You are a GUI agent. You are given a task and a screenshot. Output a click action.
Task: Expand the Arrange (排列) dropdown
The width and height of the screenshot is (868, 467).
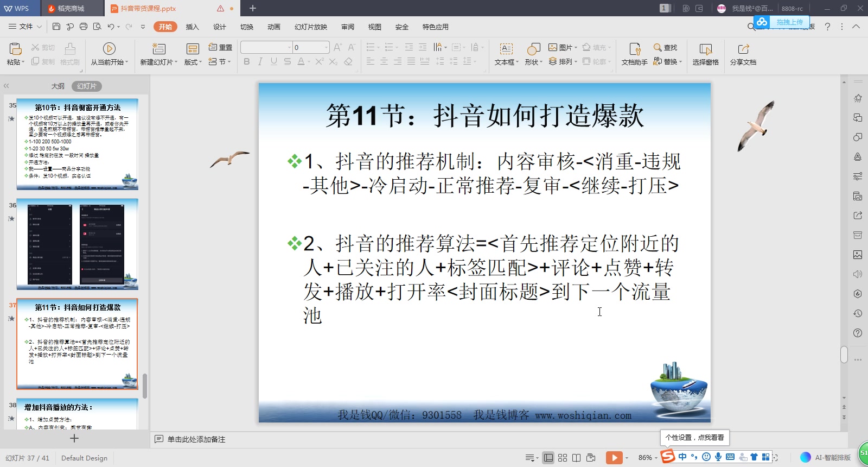(576, 62)
